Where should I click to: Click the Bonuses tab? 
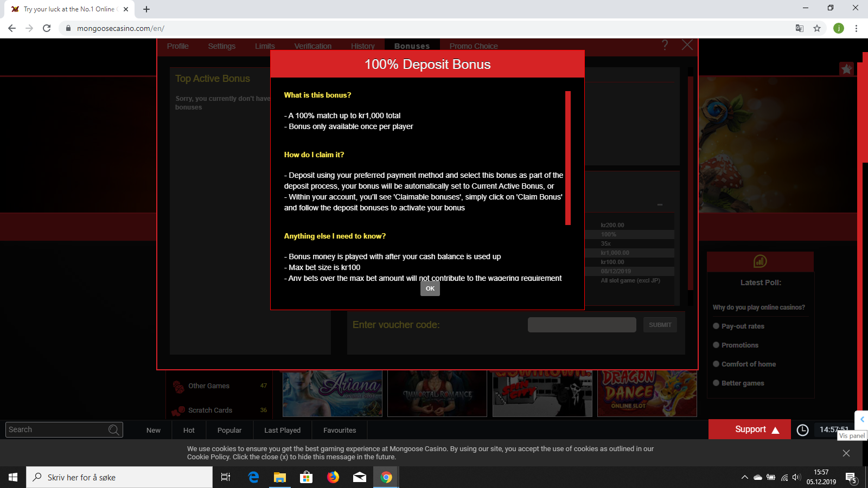pyautogui.click(x=412, y=46)
